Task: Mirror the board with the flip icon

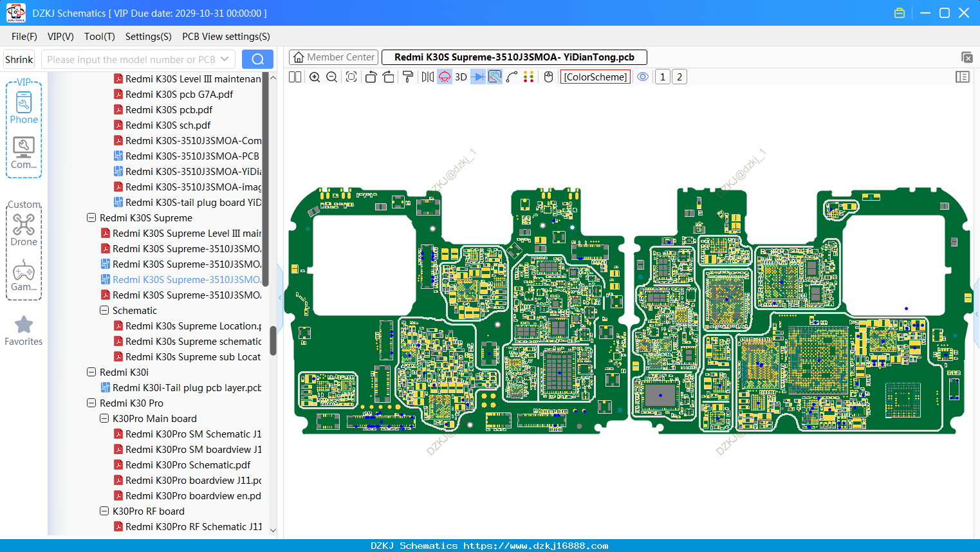Action: [427, 77]
